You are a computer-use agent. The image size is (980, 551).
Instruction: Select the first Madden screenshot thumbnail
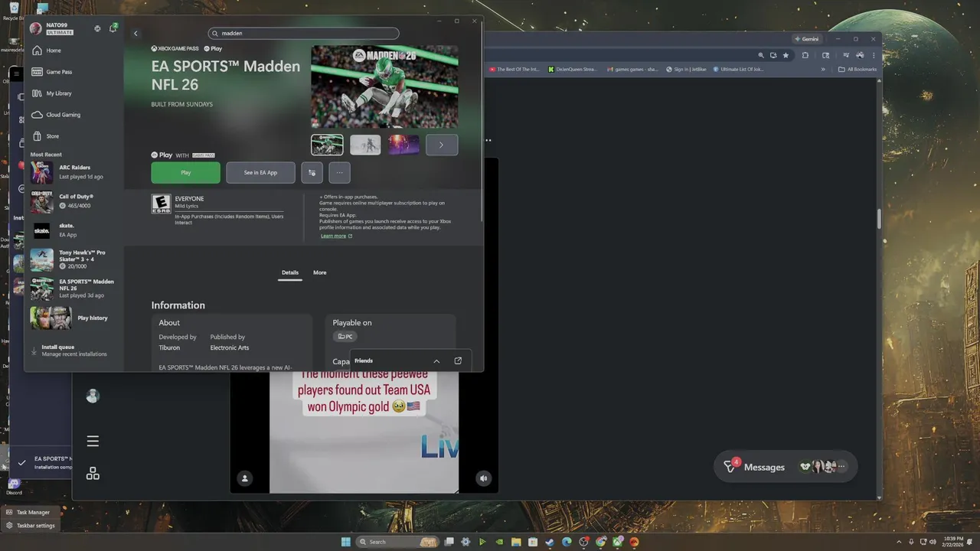click(327, 145)
